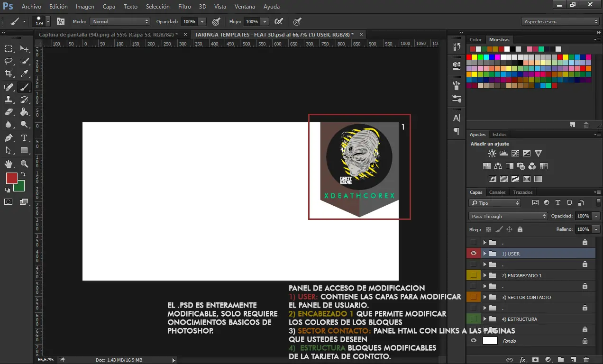Create new layer button in Capas panel
The height and width of the screenshot is (364, 603).
click(573, 360)
